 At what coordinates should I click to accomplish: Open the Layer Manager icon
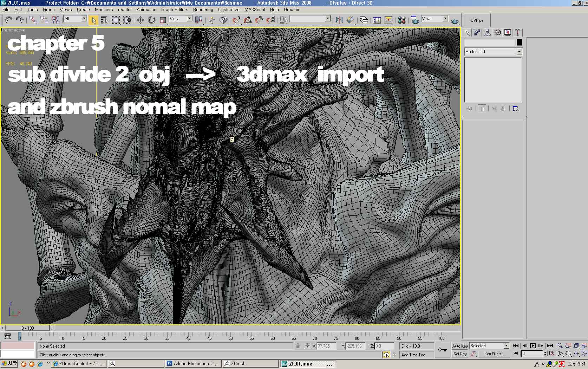[364, 20]
